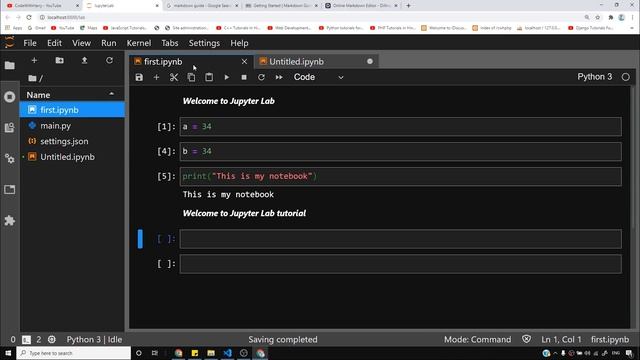Select main.py in file browser
This screenshot has width=640, height=360.
pyautogui.click(x=72, y=126)
